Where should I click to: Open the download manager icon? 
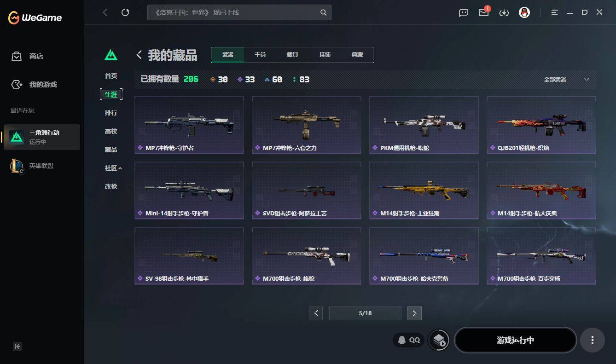pos(504,13)
